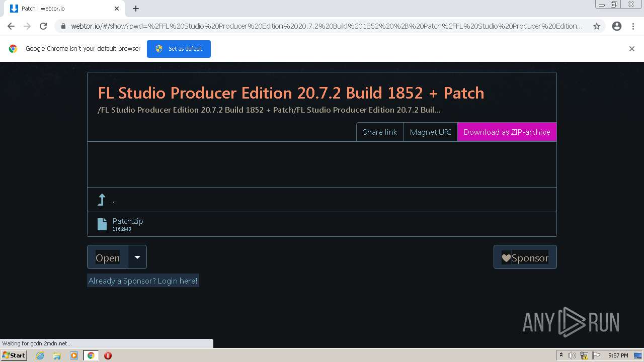Open the volume tray icon
This screenshot has height=362, width=644.
point(572,355)
